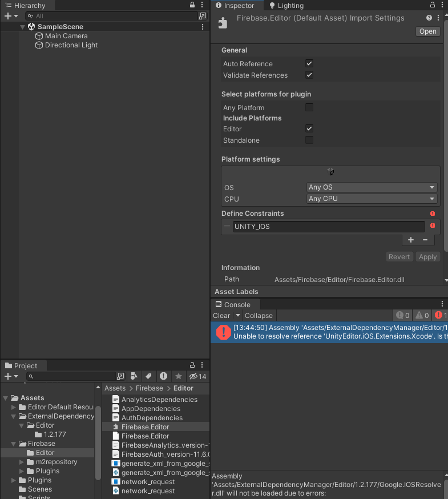Lock the Hierarchy panel
The height and width of the screenshot is (499, 448).
[x=192, y=5]
